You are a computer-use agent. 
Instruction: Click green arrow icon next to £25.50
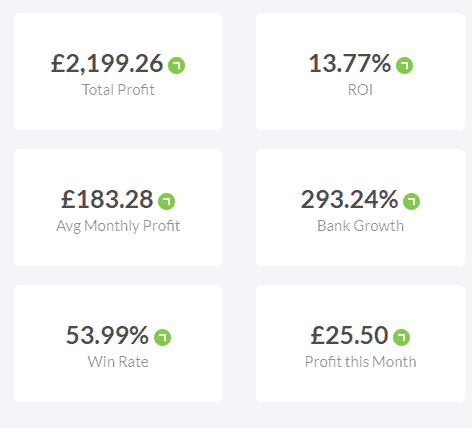point(401,337)
